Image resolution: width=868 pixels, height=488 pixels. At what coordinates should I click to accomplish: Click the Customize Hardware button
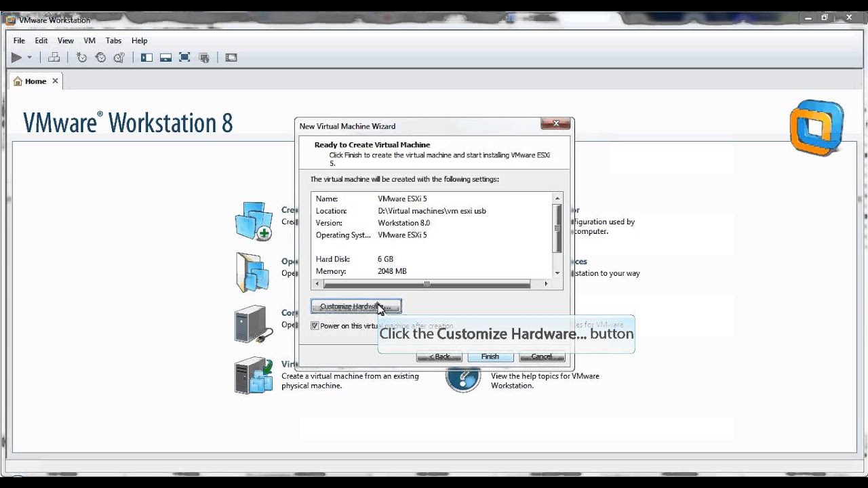point(356,306)
